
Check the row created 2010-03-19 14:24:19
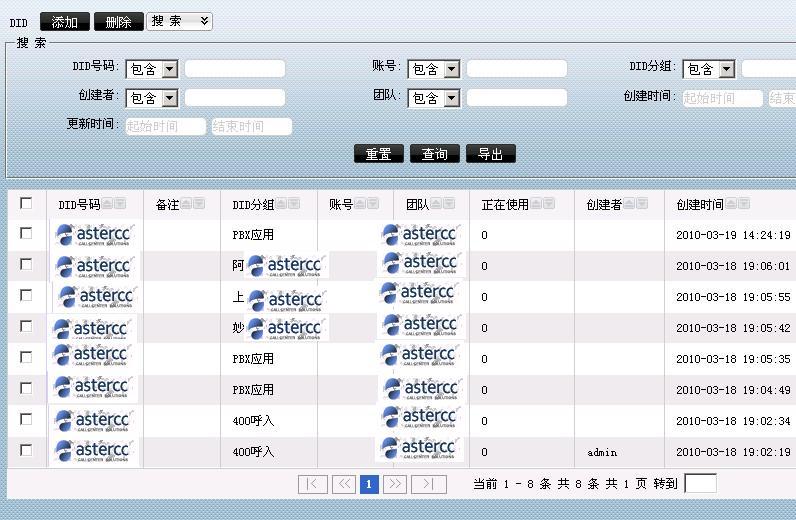pyautogui.click(x=26, y=233)
